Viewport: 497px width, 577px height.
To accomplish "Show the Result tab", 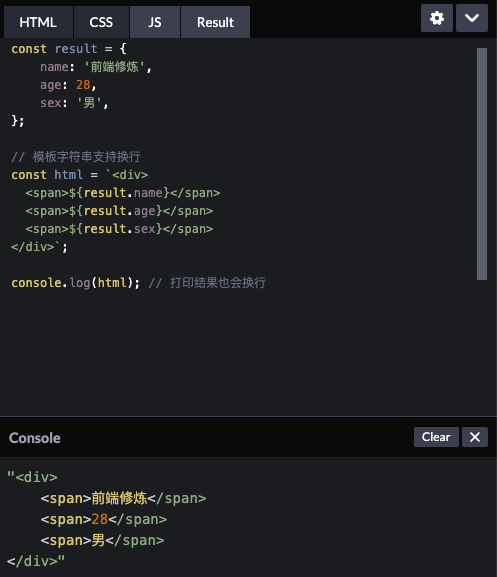I will click(215, 22).
